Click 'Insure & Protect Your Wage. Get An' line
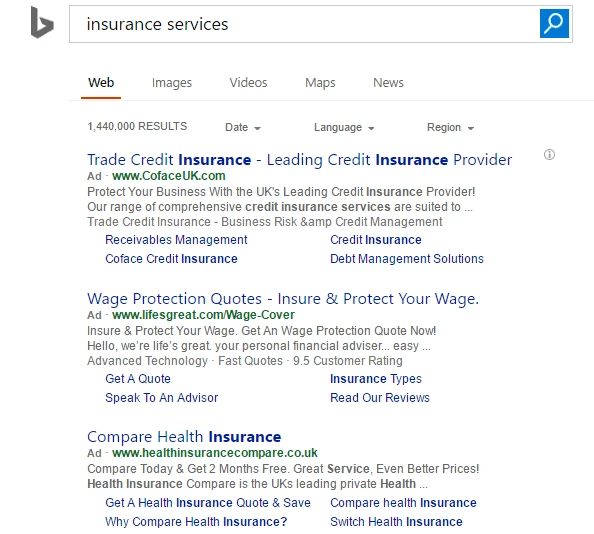The width and height of the screenshot is (594, 534). [x=261, y=331]
